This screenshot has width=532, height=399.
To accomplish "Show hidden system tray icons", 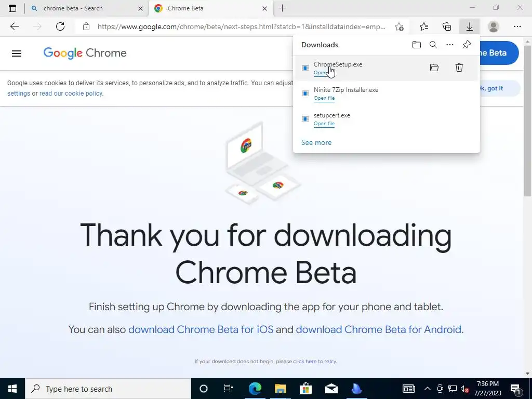I will tap(428, 389).
